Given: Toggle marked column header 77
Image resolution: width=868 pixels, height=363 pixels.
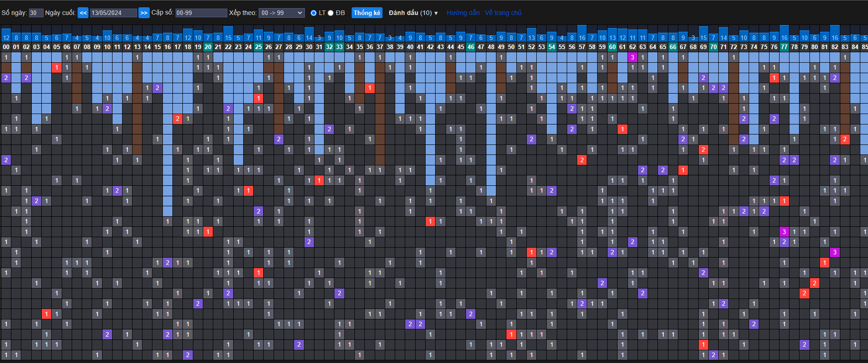Looking at the screenshot, I should click(784, 47).
